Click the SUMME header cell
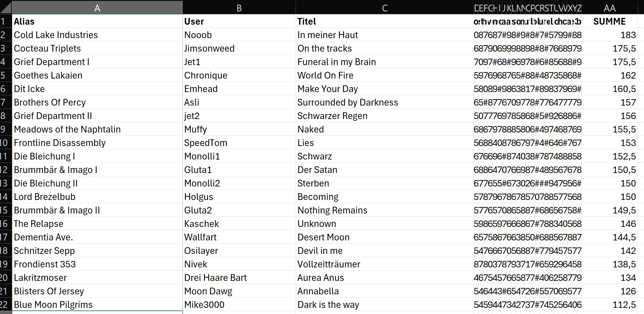Screen dimensions: 644x314 coord(609,21)
